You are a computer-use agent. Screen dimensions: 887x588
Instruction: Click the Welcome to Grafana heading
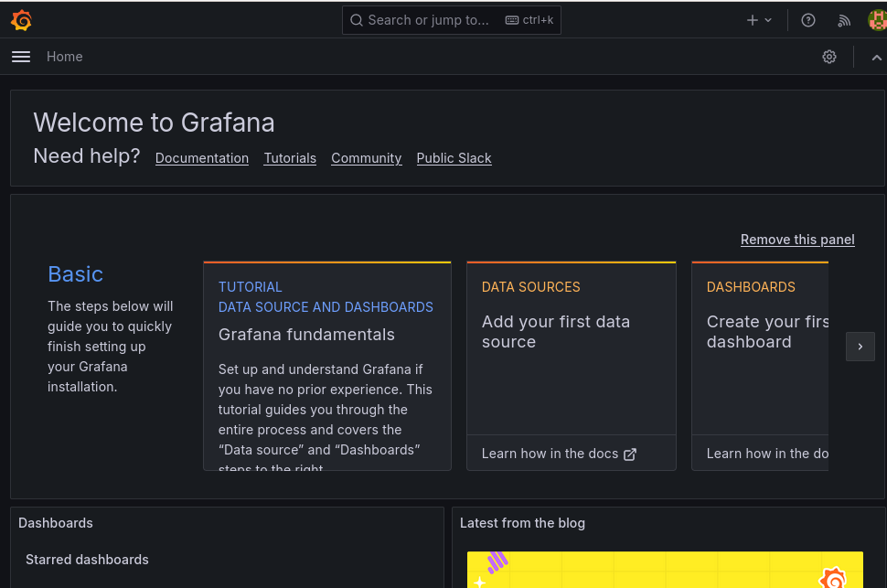coord(154,123)
